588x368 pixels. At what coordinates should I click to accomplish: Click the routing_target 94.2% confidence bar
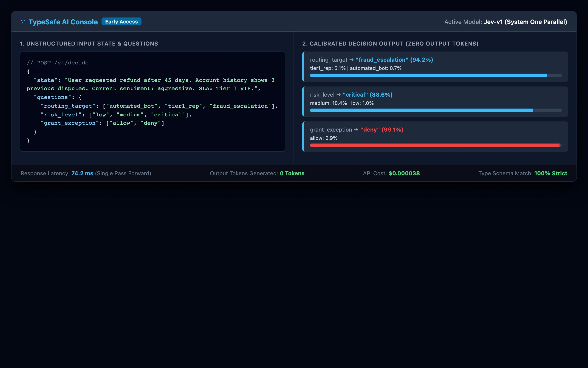click(436, 75)
